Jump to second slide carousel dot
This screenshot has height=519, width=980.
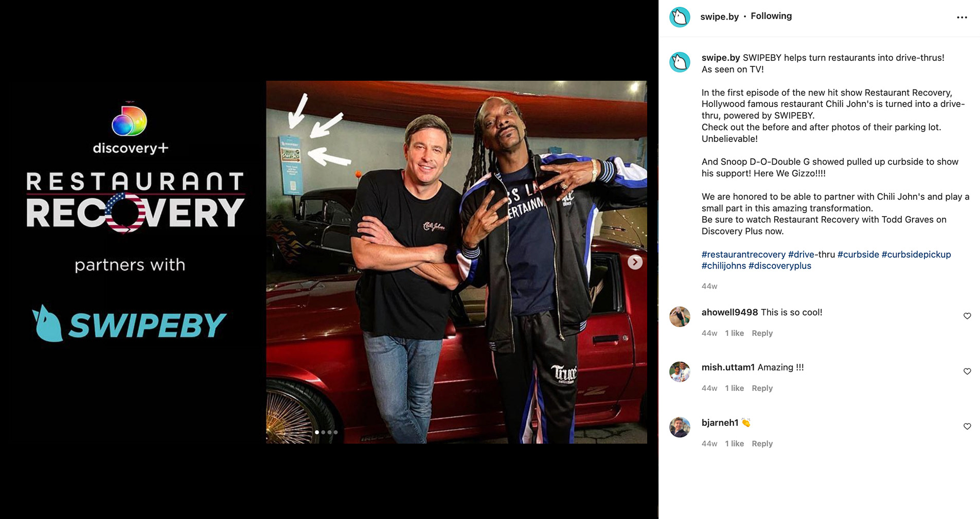[323, 432]
